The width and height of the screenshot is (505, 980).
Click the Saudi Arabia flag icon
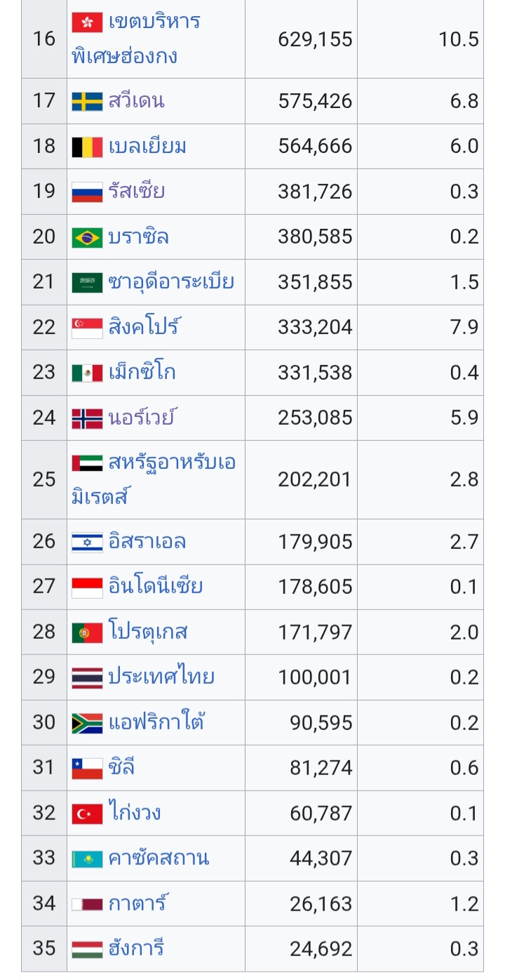[x=87, y=282]
